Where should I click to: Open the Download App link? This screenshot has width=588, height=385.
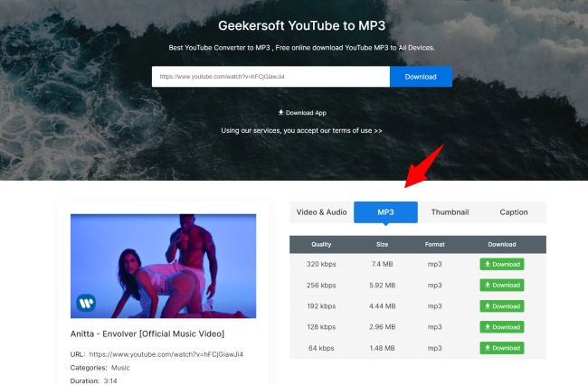(302, 113)
